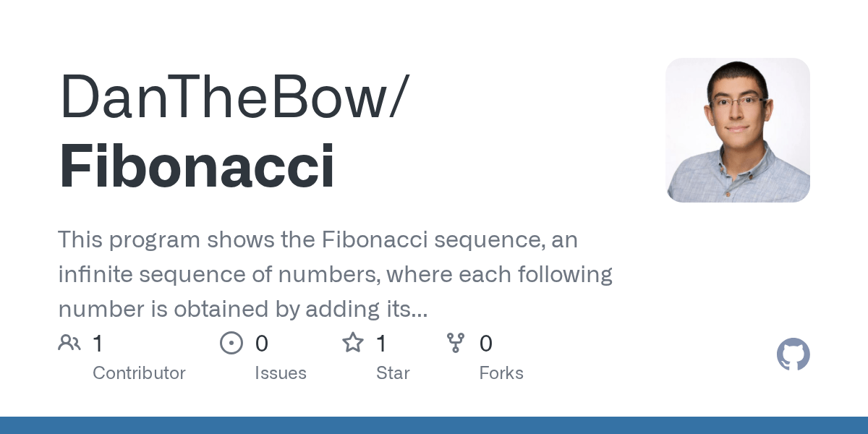Open the Fibonacci repository title
This screenshot has width=868, height=434.
(197, 167)
